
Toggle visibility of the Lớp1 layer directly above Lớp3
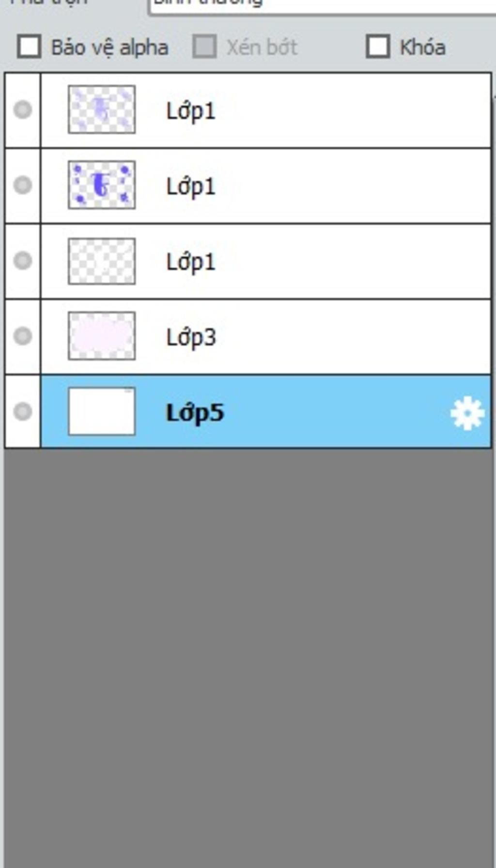[x=22, y=260]
